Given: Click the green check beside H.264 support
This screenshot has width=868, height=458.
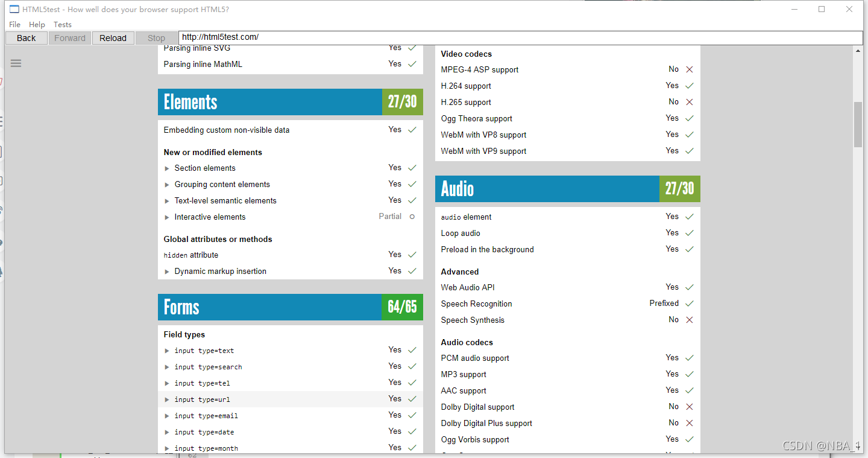Looking at the screenshot, I should (x=690, y=86).
